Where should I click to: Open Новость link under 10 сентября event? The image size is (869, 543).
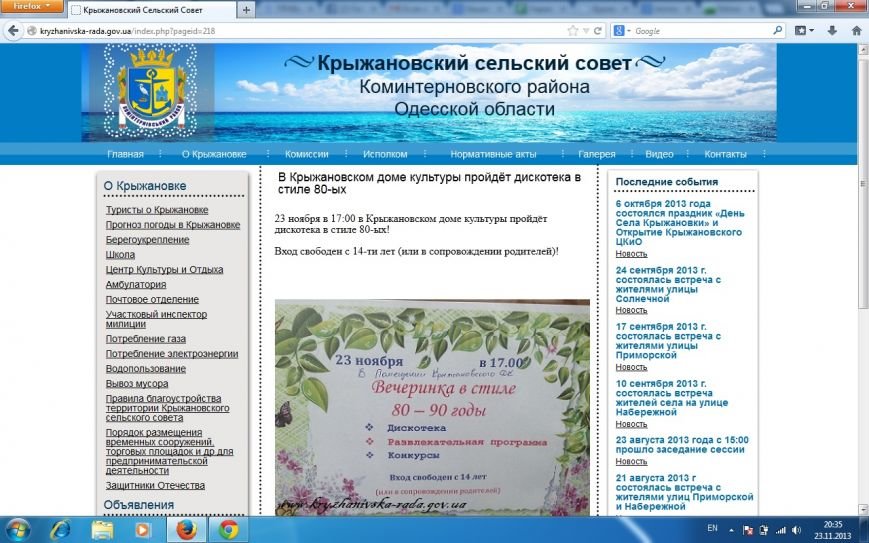[x=631, y=424]
